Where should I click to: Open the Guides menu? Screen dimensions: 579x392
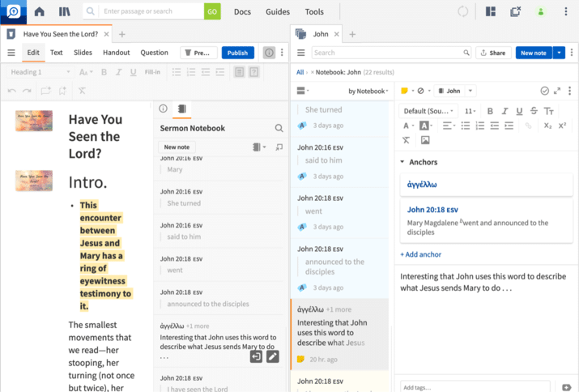coord(278,12)
